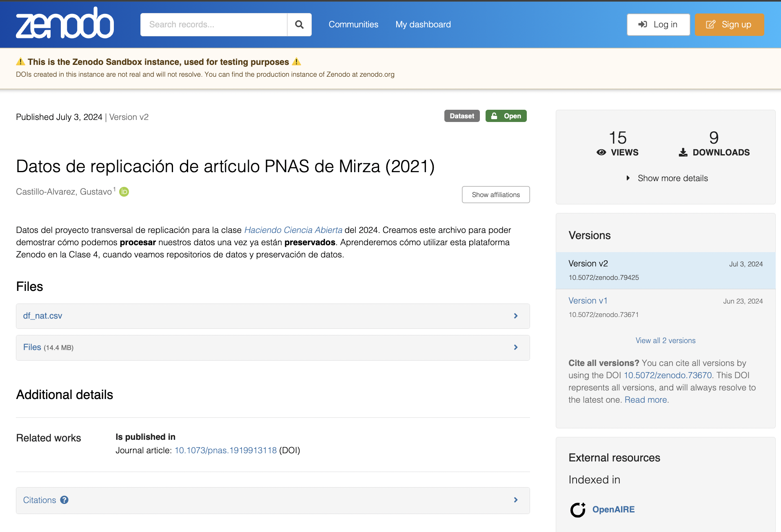Image resolution: width=781 pixels, height=532 pixels.
Task: Expand the df_nat.csv file preview panel
Action: (515, 316)
